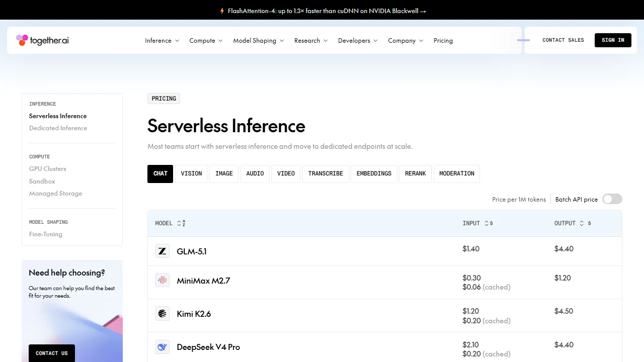Switch to the MODERATION tab

coord(457,173)
